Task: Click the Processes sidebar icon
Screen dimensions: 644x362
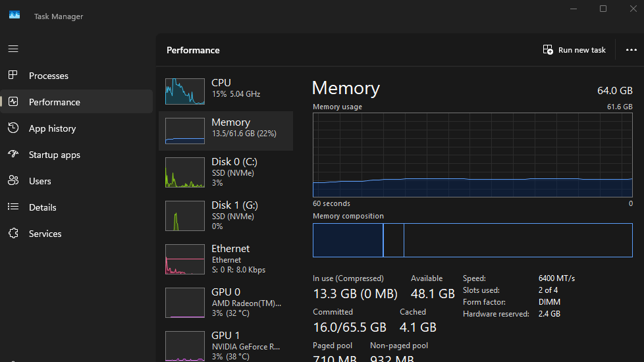Action: coord(13,75)
